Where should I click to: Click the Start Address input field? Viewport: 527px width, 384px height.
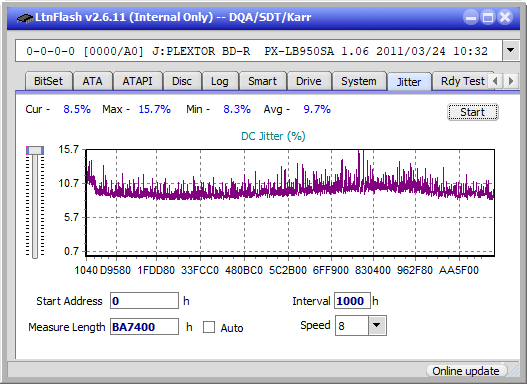tap(144, 300)
